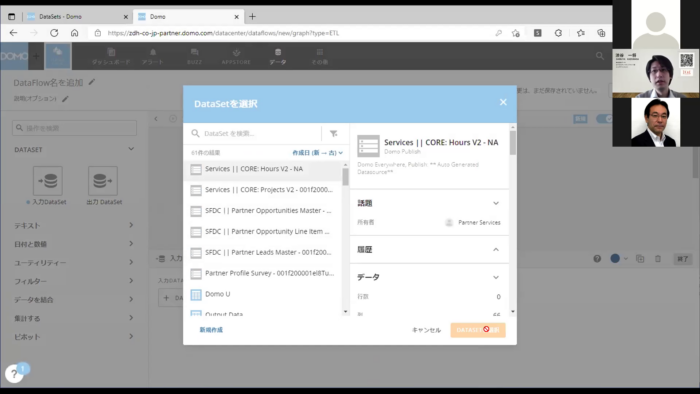The height and width of the screenshot is (394, 700).
Task: Open the Domo top bar search
Action: point(600,56)
